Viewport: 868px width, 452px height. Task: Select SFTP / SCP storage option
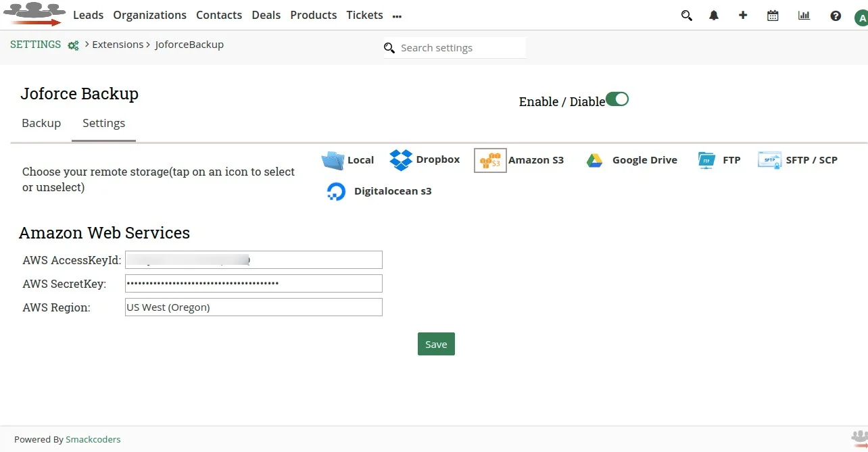tap(769, 159)
